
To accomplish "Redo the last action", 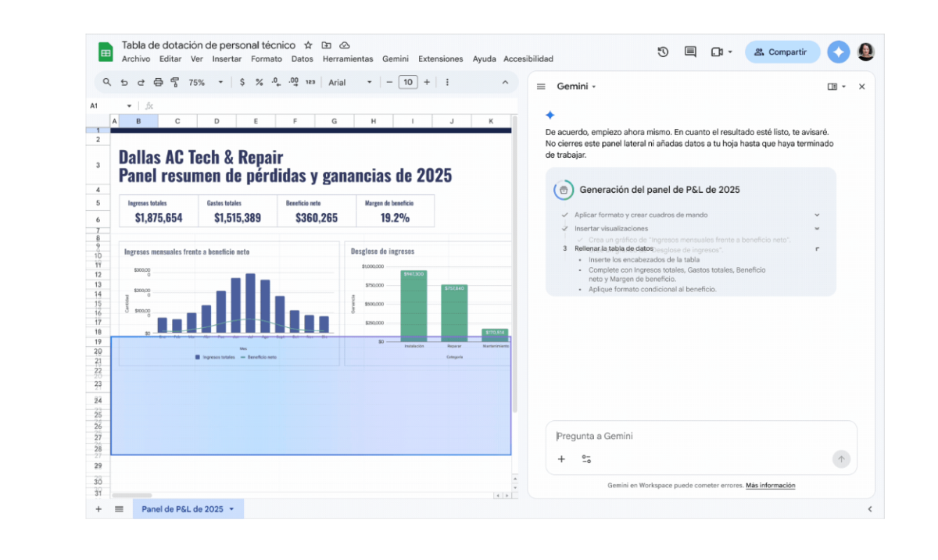I will (141, 82).
